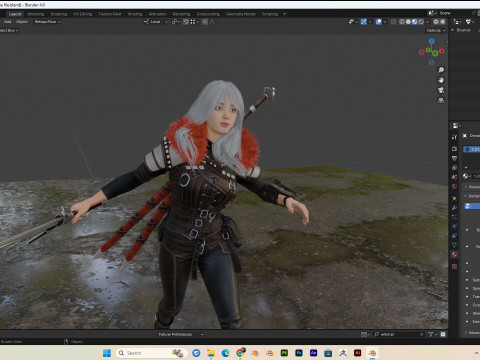Switch to rendered viewport shading

click(421, 22)
